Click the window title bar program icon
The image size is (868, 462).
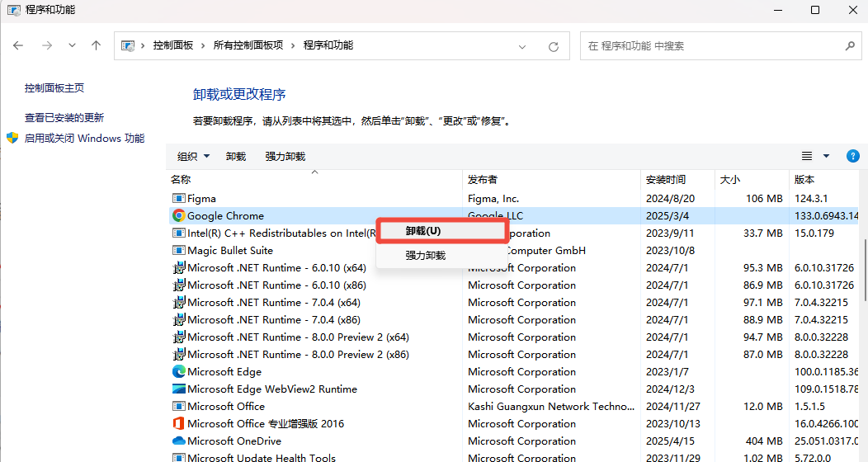pyautogui.click(x=13, y=10)
